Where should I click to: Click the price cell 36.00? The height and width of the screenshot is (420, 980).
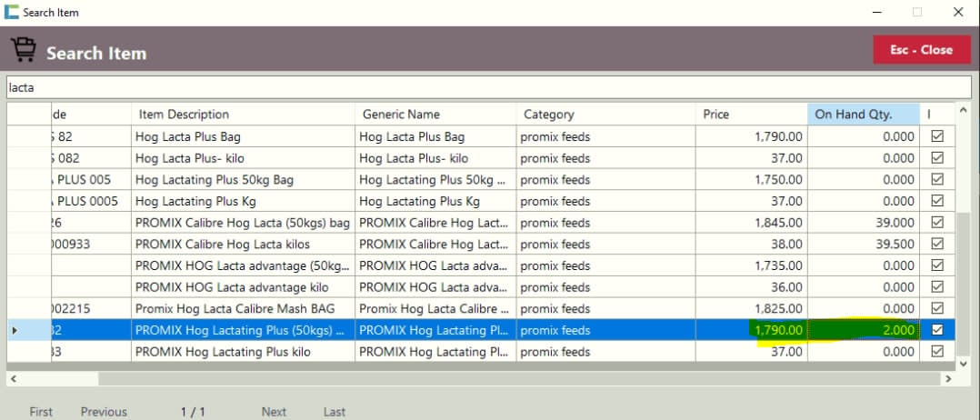click(x=751, y=287)
